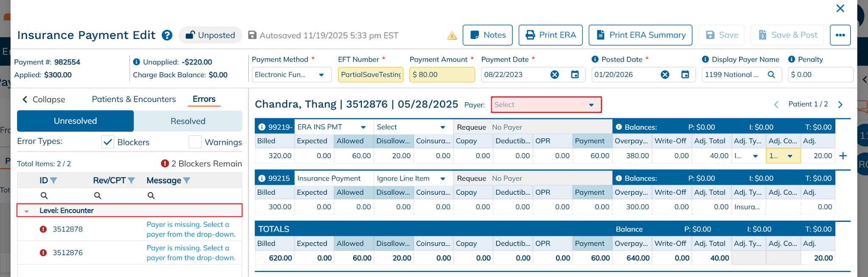Go to next patient arrow
The width and height of the screenshot is (868, 277).
(840, 104)
